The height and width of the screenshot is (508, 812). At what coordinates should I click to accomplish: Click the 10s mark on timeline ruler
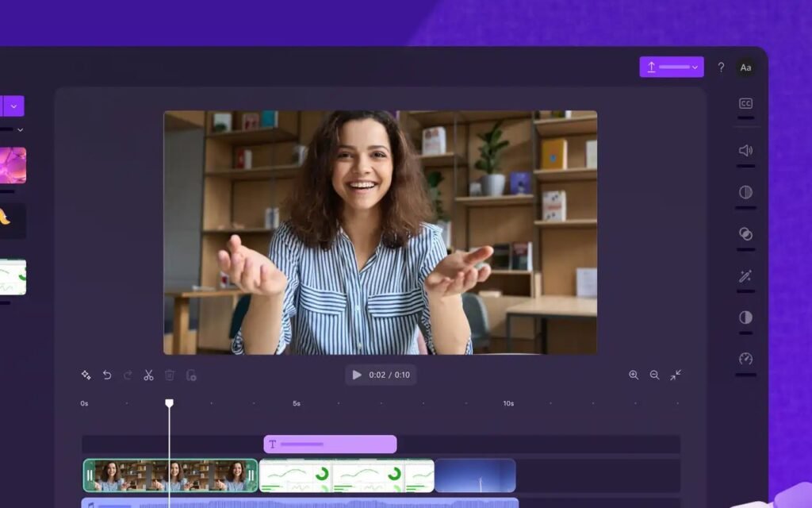[508, 403]
